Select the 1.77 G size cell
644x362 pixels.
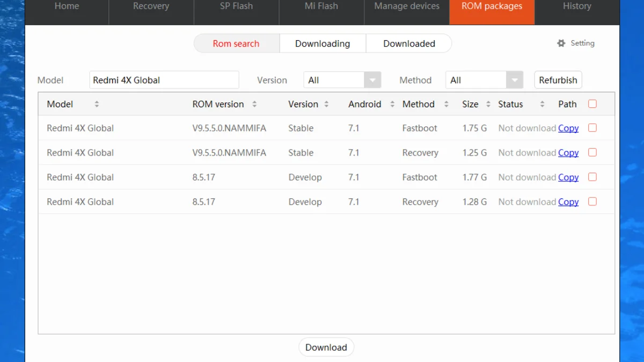[x=474, y=178]
